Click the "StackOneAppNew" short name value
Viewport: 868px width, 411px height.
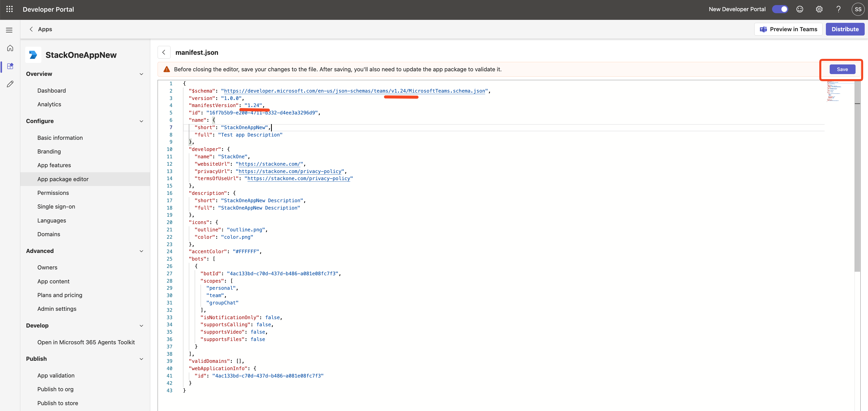coord(244,127)
